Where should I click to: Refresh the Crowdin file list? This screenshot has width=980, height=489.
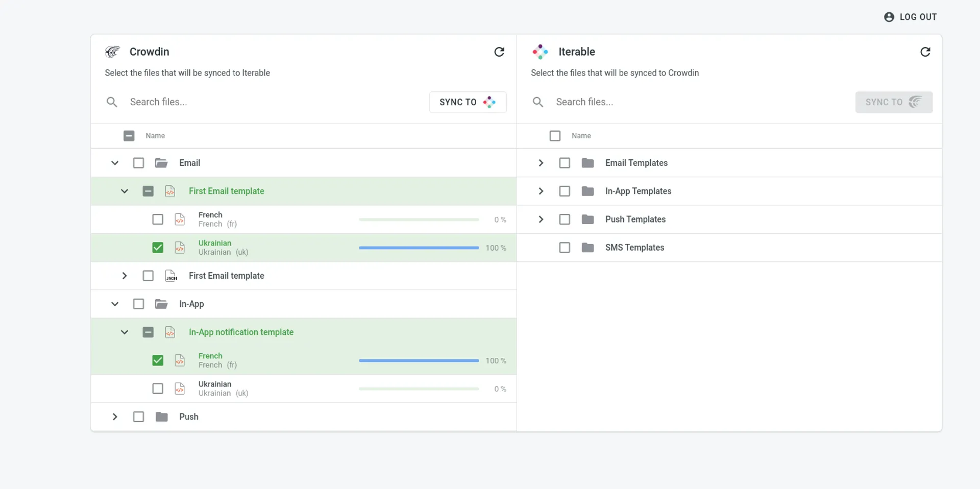coord(499,52)
